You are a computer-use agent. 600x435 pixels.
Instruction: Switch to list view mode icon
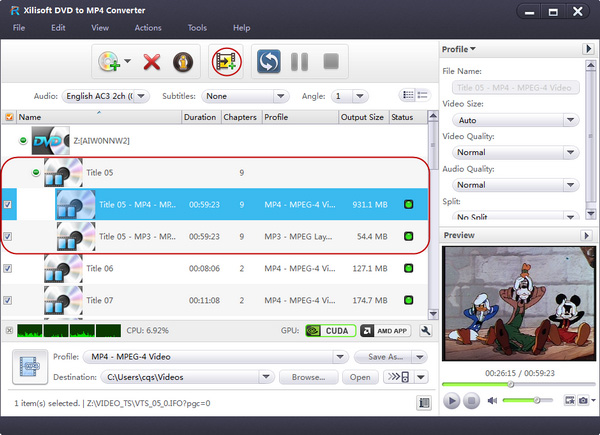coord(422,95)
